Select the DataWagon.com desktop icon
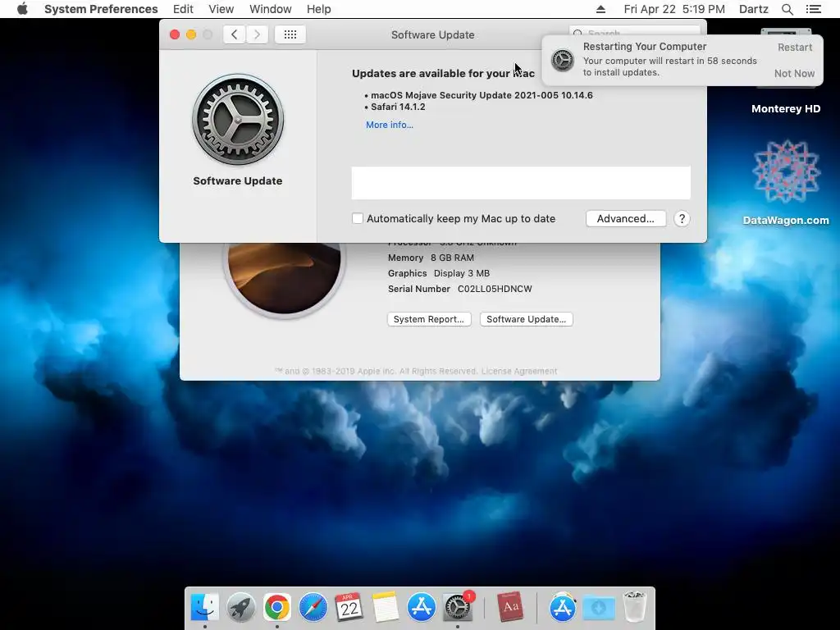840x630 pixels. [786, 171]
